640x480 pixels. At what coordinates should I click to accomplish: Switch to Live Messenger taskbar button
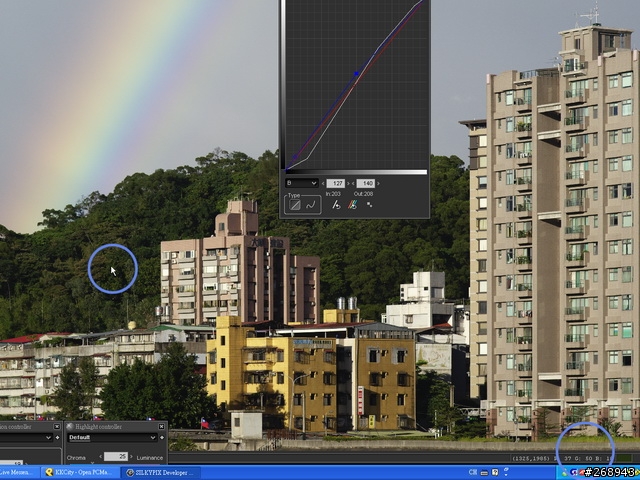[x=19, y=473]
